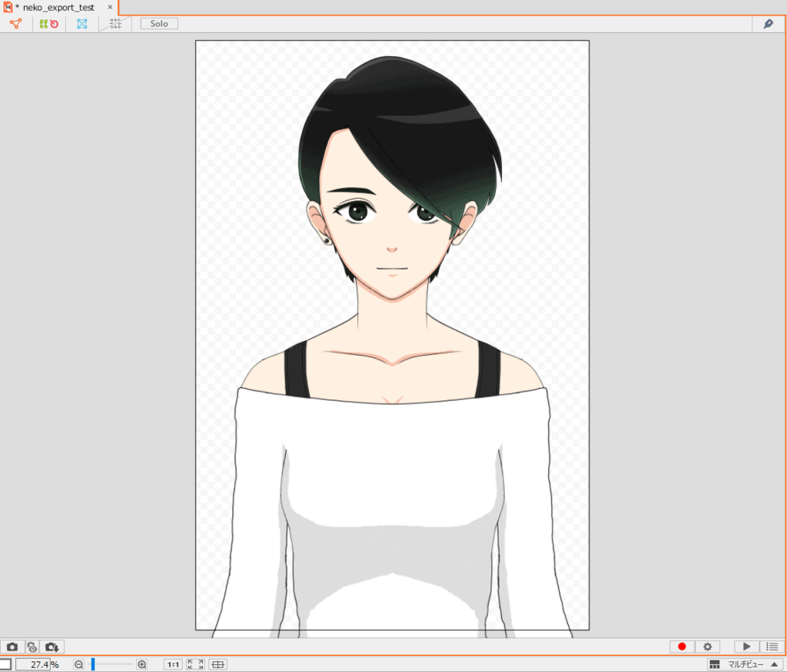Click the camera with download arrow icon
The height and width of the screenshot is (672, 787).
coord(53,647)
